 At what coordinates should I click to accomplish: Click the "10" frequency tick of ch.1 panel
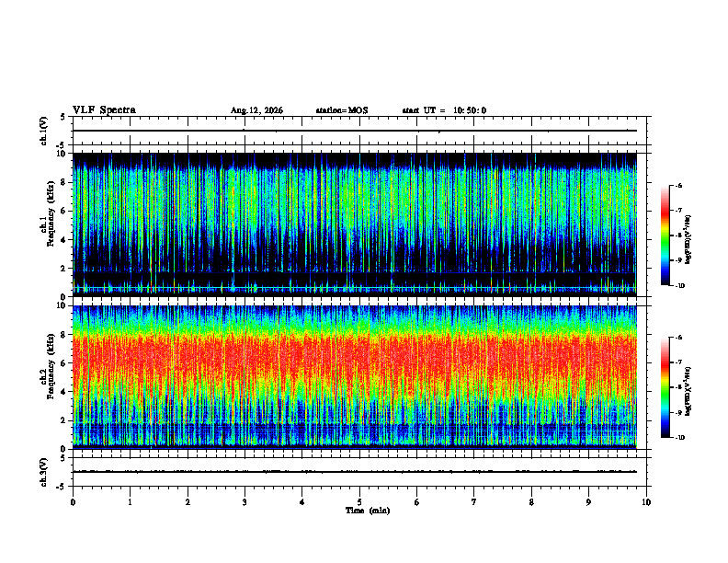(63, 154)
